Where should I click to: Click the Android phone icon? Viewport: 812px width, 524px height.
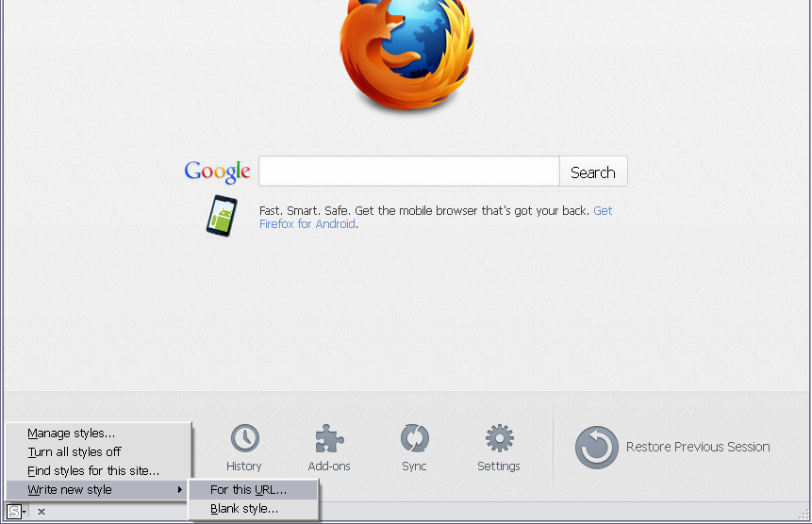(x=222, y=216)
